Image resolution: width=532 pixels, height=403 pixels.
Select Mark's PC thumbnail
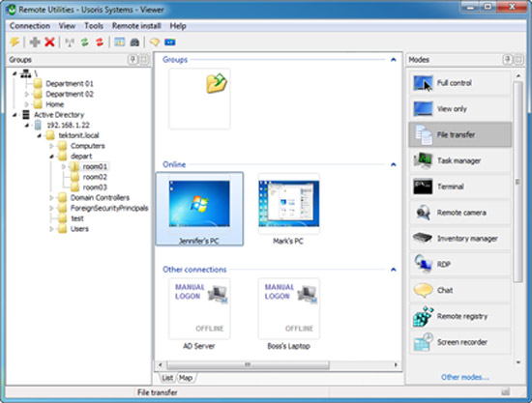289,209
